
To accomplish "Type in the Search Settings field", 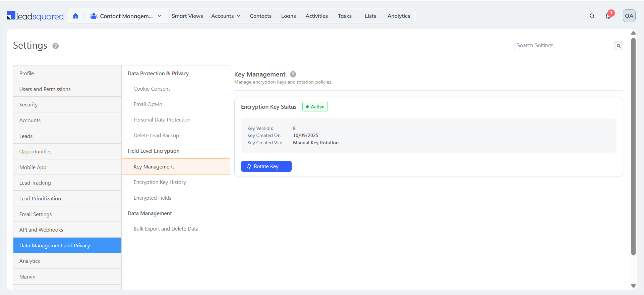I will (564, 46).
